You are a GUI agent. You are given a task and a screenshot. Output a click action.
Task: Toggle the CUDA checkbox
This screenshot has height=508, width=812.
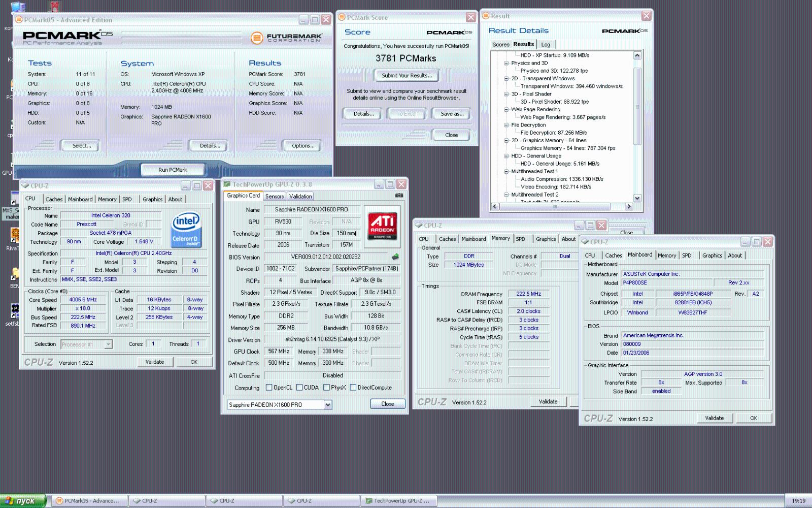coord(299,388)
